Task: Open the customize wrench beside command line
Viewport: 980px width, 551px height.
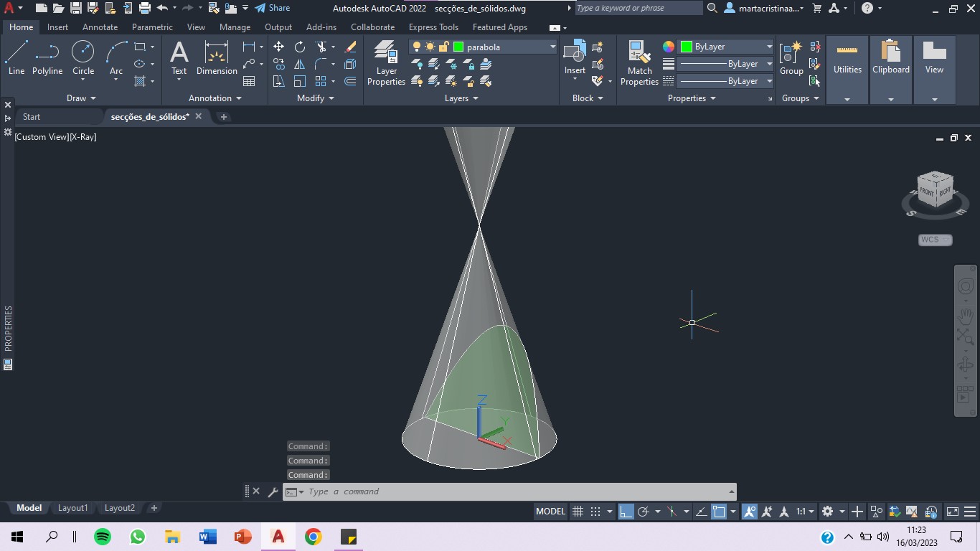Action: click(x=273, y=491)
